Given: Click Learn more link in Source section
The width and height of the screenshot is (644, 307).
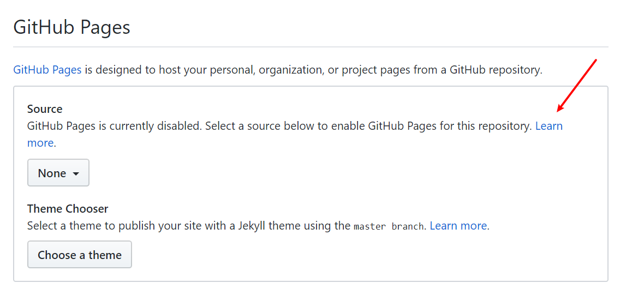Looking at the screenshot, I should pyautogui.click(x=548, y=127).
